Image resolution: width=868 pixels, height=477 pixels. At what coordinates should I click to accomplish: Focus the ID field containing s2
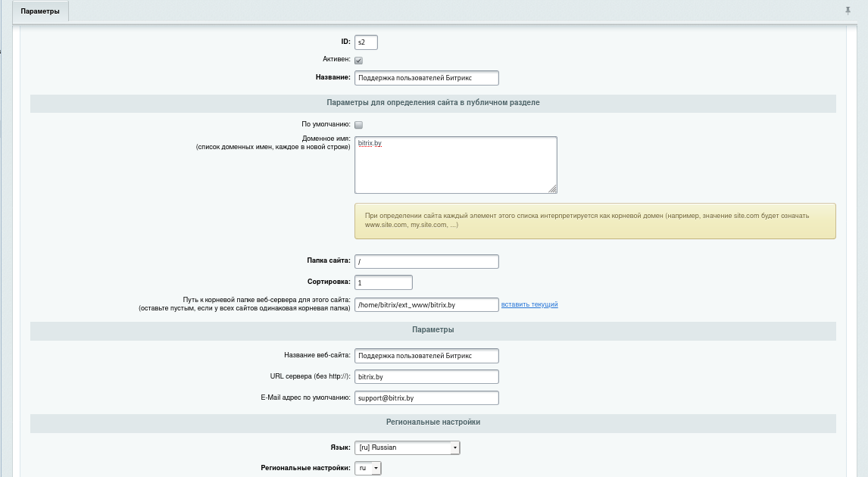(366, 42)
